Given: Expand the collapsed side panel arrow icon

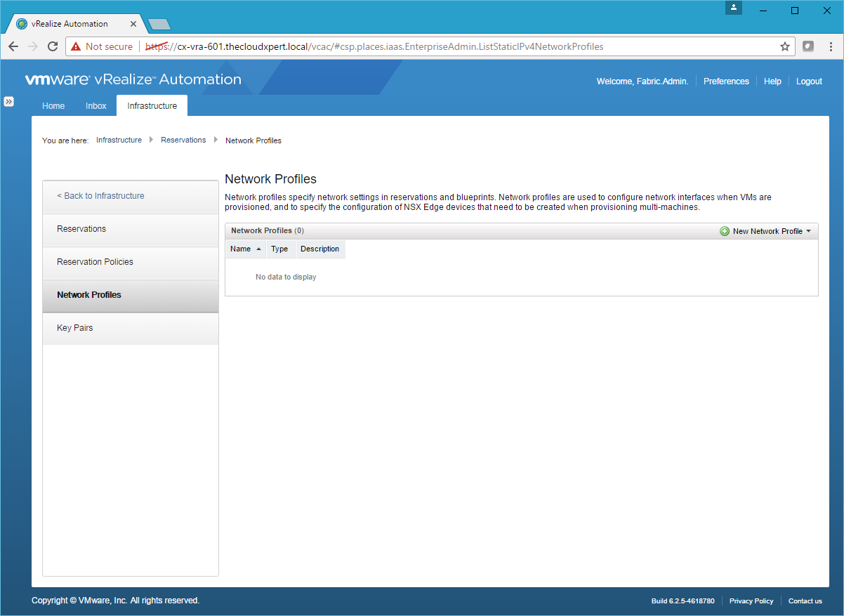Looking at the screenshot, I should (x=9, y=101).
